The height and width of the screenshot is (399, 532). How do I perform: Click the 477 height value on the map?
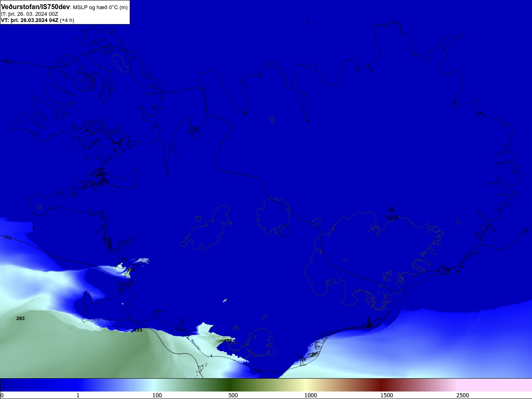click(x=228, y=341)
